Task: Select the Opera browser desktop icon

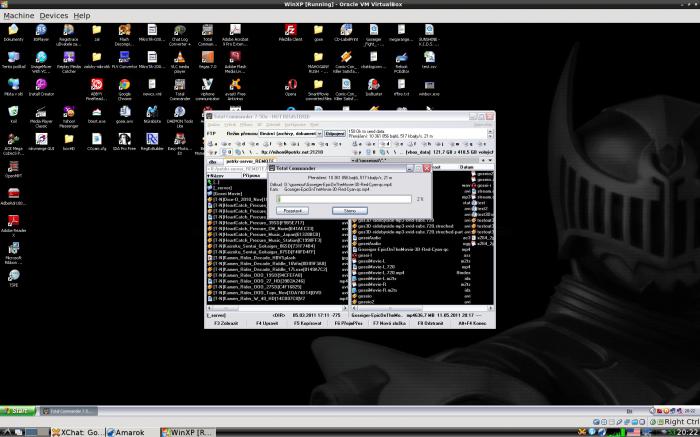Action: click(291, 85)
